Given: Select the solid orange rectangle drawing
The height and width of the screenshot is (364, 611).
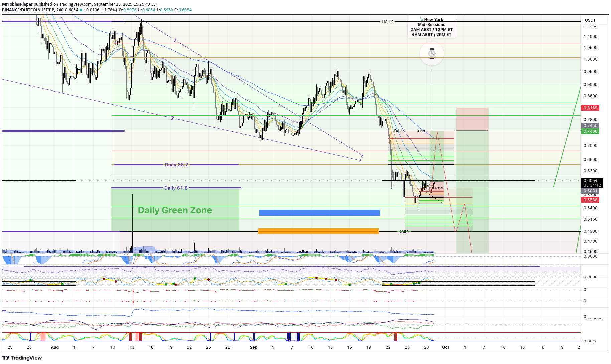Looking at the screenshot, I should (318, 231).
